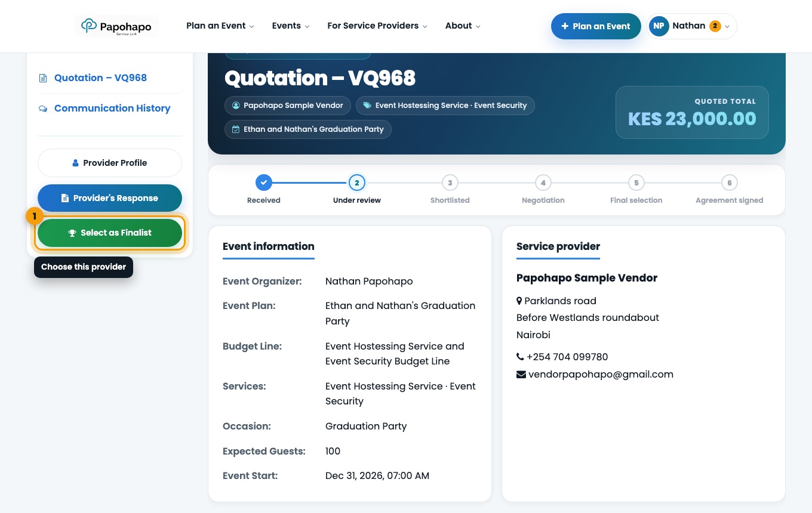
Task: Open Quotation – VQ968 in the sidebar
Action: (100, 78)
